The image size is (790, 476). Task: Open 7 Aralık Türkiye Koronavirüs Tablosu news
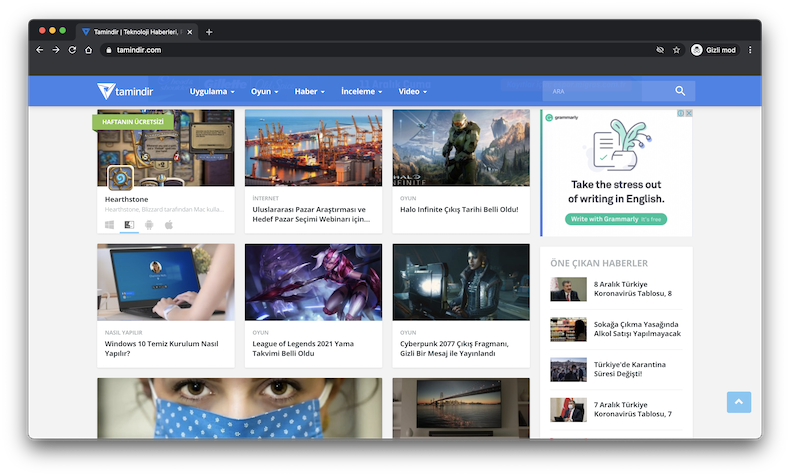tap(633, 409)
